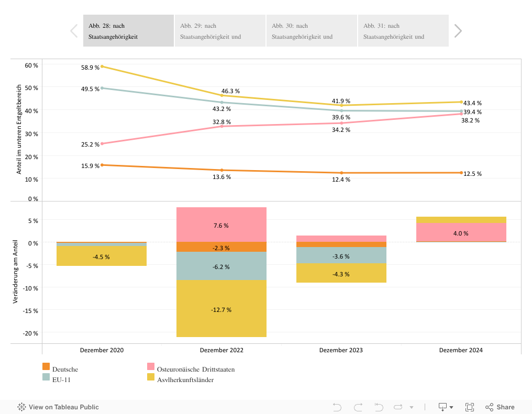The height and width of the screenshot is (414, 532).
Task: Share this Tableau visualization
Action: click(500, 407)
